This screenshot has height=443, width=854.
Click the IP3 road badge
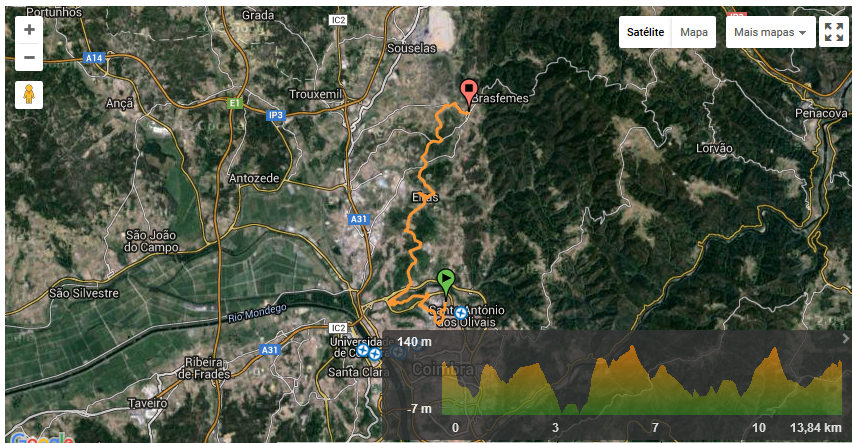pos(276,115)
